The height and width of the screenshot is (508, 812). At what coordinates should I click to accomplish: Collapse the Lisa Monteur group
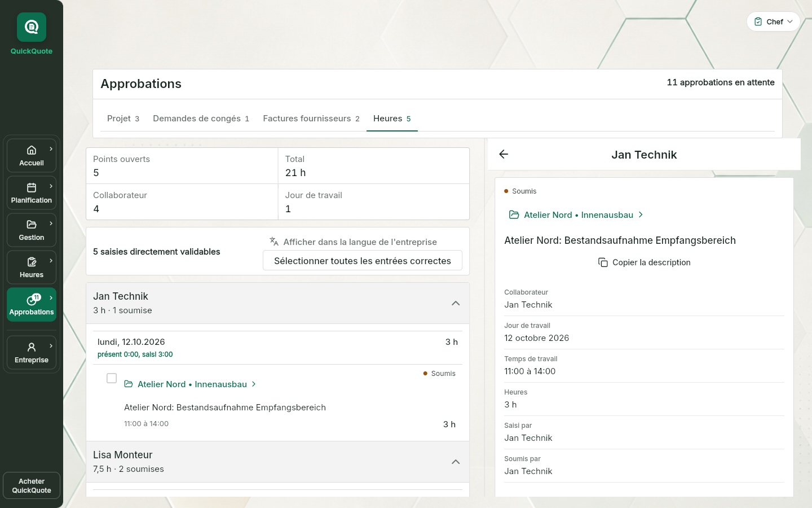click(456, 462)
